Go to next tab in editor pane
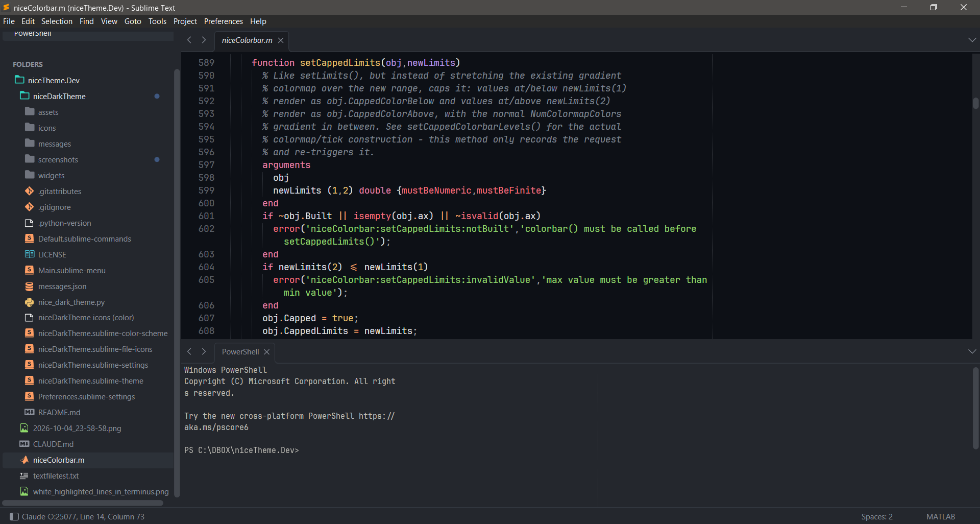Viewport: 980px width, 524px height. (204, 40)
